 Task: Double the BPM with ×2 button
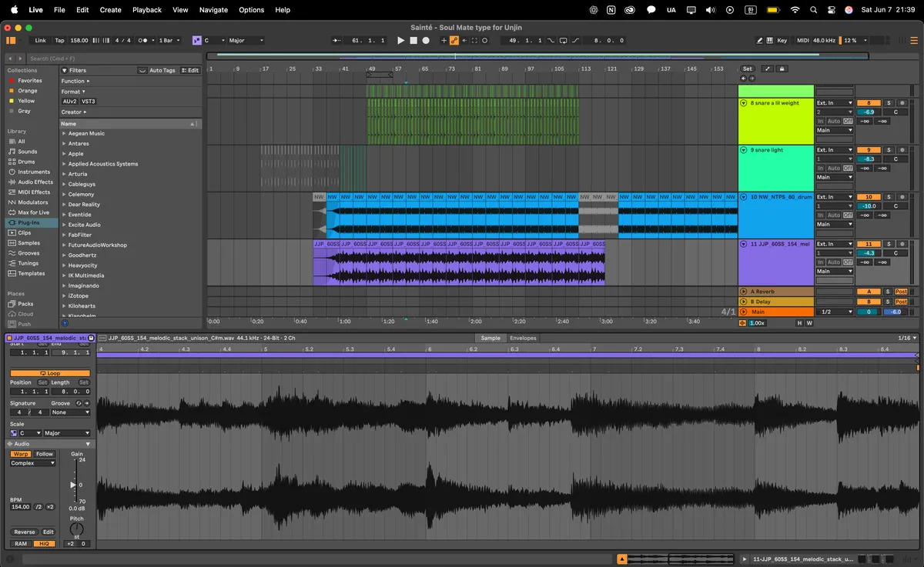click(51, 507)
